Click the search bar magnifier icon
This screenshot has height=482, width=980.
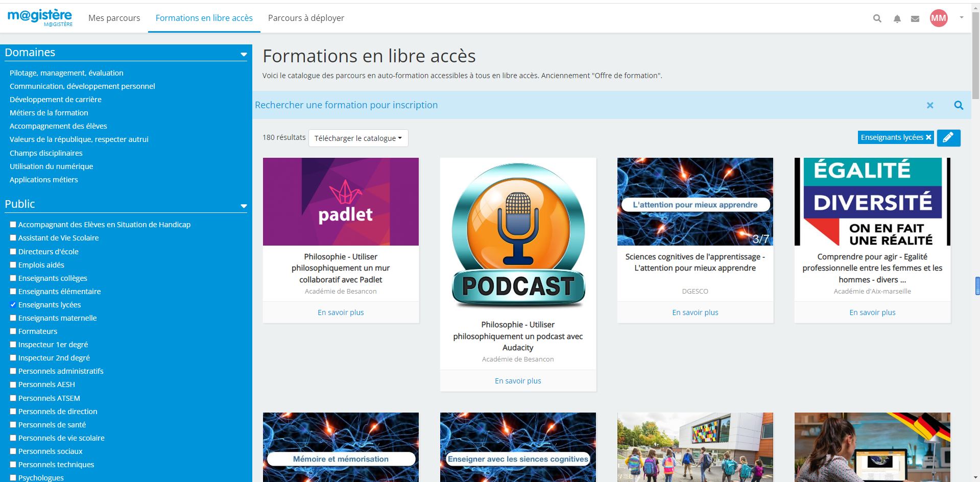pyautogui.click(x=959, y=105)
